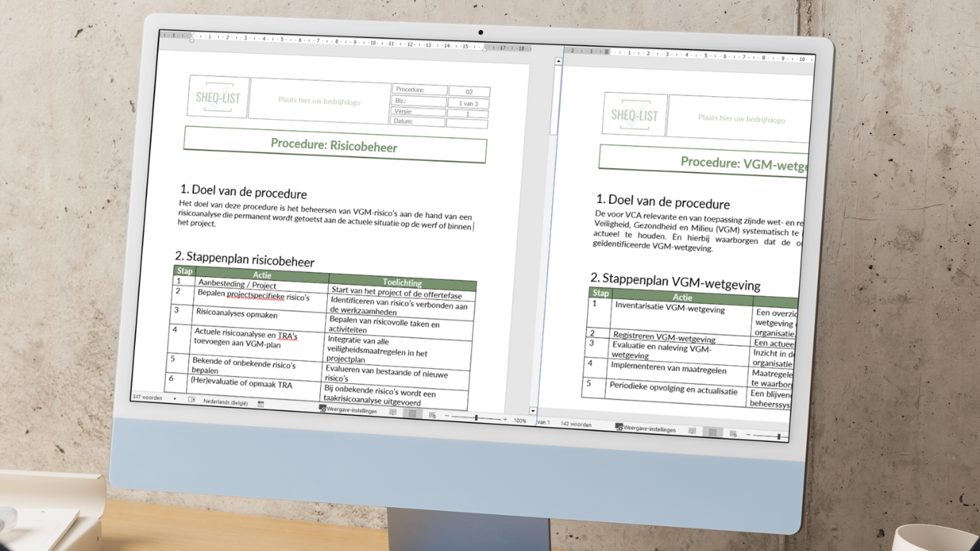This screenshot has width=980, height=551.
Task: Click the Datum: label cell
Action: (418, 121)
